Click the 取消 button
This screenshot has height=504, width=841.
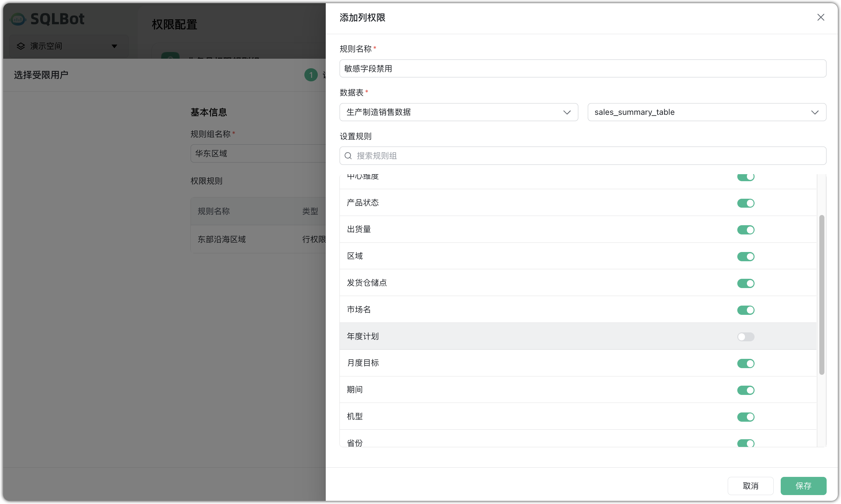750,486
